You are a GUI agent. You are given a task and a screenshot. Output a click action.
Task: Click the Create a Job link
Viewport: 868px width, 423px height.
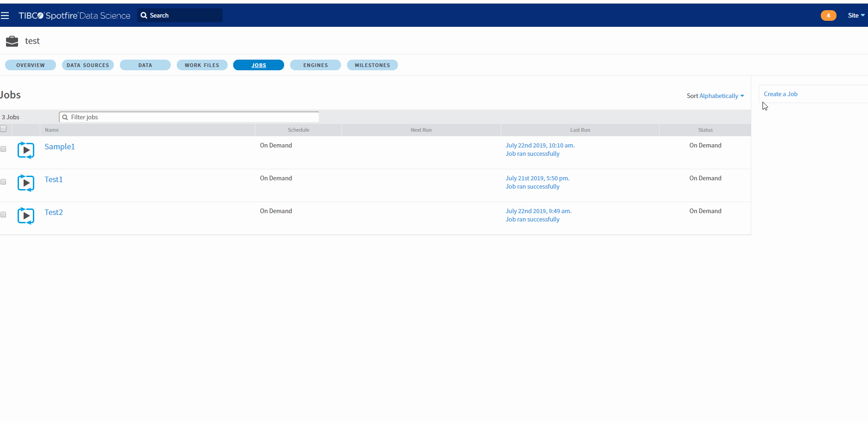(x=781, y=94)
